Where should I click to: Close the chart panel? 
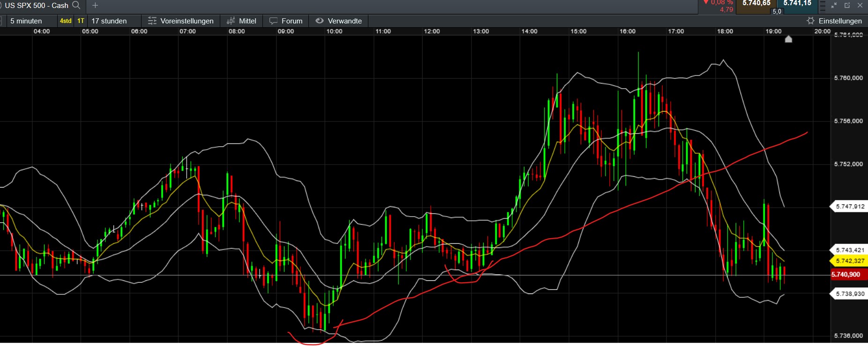coord(860,5)
